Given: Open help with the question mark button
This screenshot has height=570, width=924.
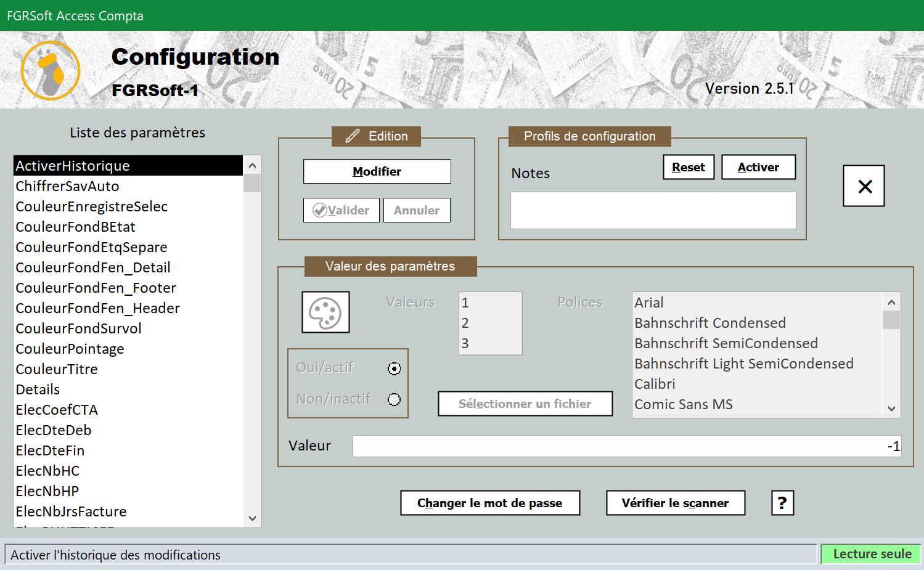Looking at the screenshot, I should click(x=782, y=503).
